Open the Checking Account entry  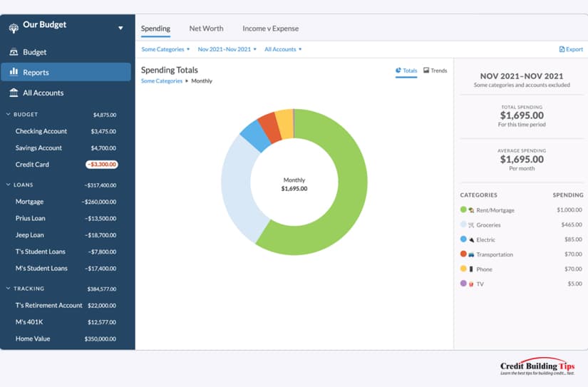click(x=66, y=131)
